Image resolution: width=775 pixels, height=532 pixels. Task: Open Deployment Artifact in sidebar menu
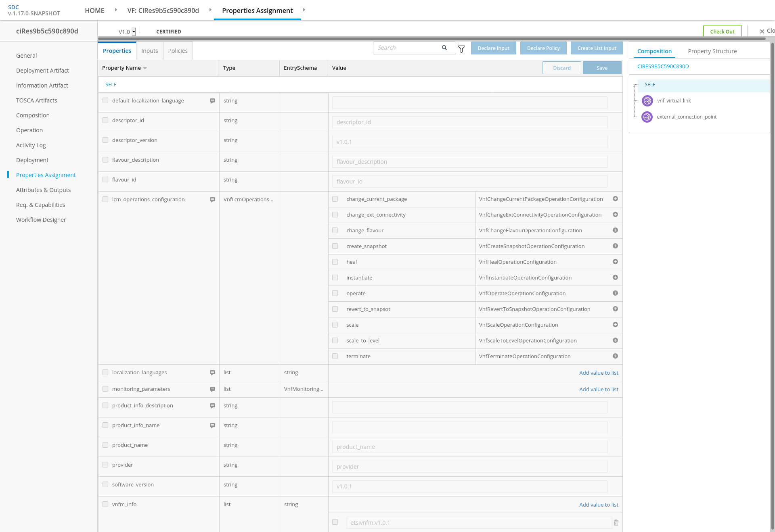pyautogui.click(x=42, y=71)
